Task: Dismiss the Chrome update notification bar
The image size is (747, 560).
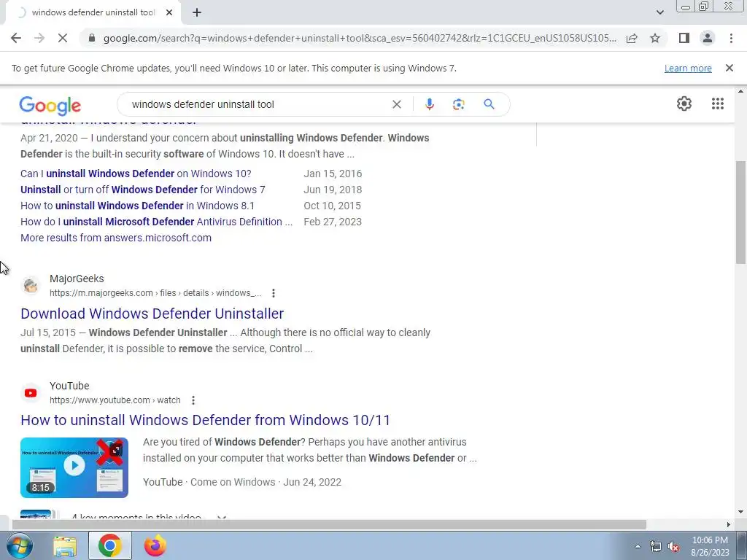Action: pyautogui.click(x=729, y=68)
